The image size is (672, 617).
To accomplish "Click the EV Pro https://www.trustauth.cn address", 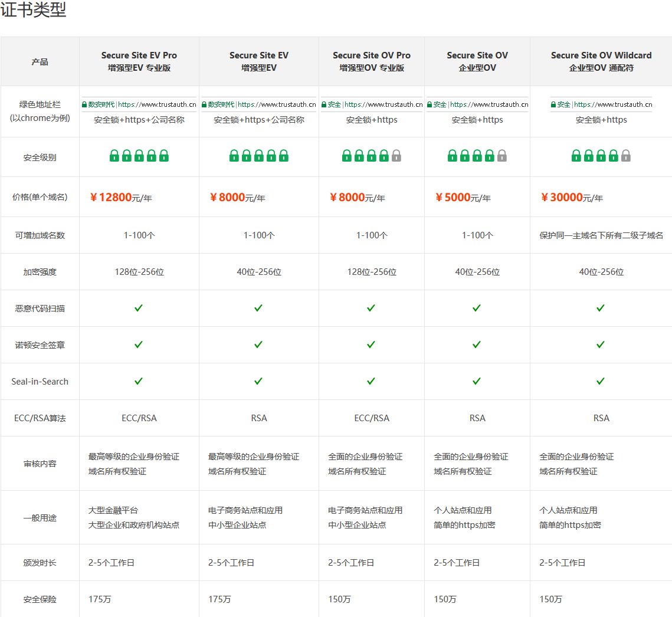I will (x=157, y=104).
